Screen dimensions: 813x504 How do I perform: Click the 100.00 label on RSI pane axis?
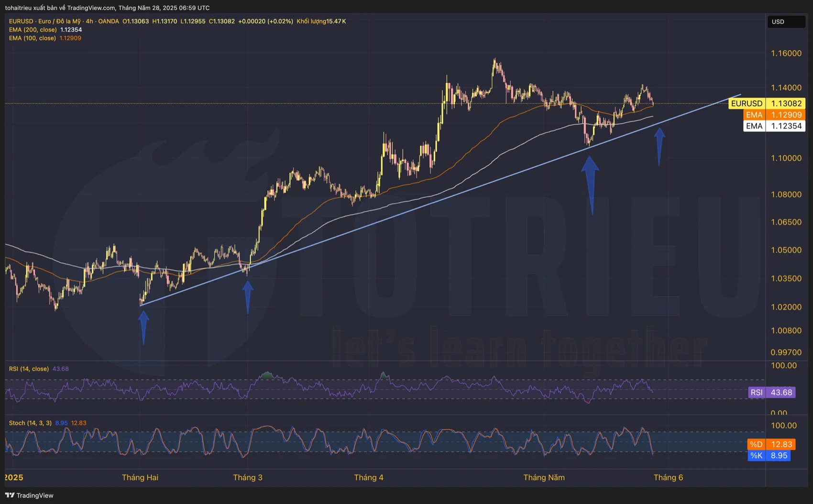(x=784, y=365)
